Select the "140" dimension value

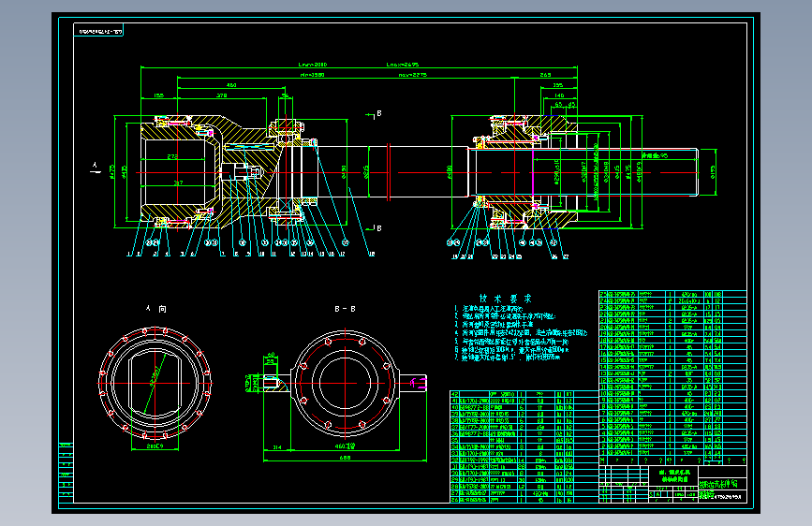click(x=559, y=95)
